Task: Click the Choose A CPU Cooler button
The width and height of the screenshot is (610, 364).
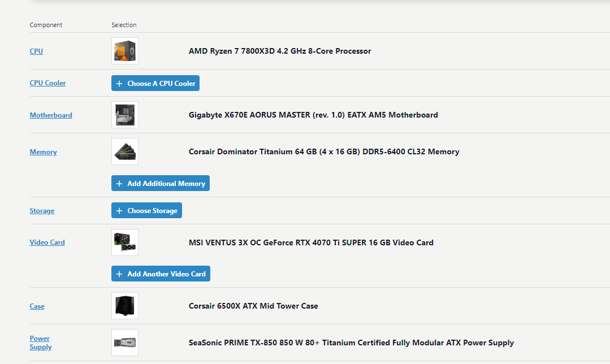Action: click(x=155, y=83)
